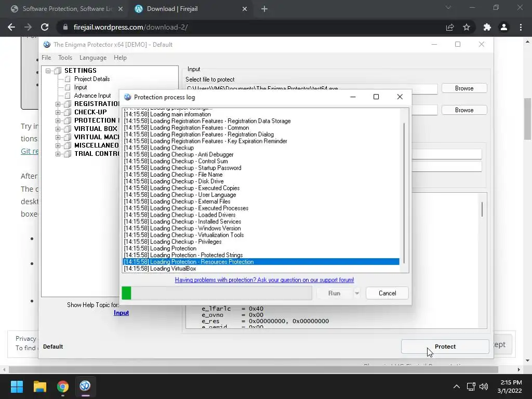Click Project Details page icon
This screenshot has width=532, height=399.
tap(68, 79)
